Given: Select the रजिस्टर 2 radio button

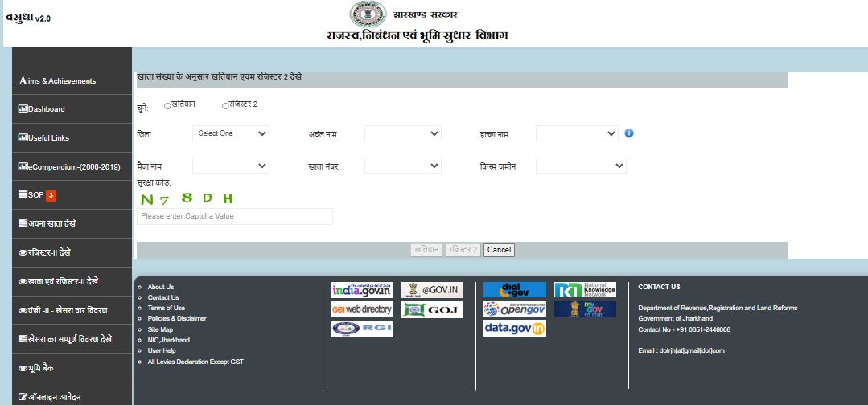Looking at the screenshot, I should point(225,106).
